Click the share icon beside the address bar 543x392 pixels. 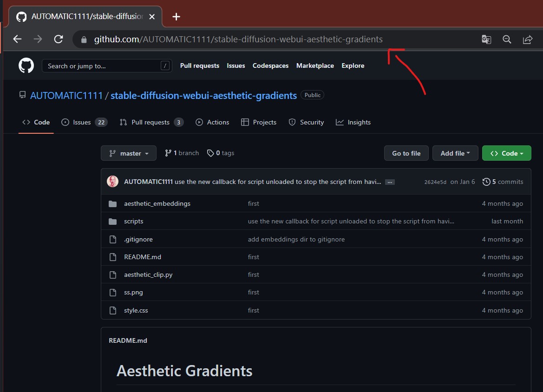[x=528, y=39]
